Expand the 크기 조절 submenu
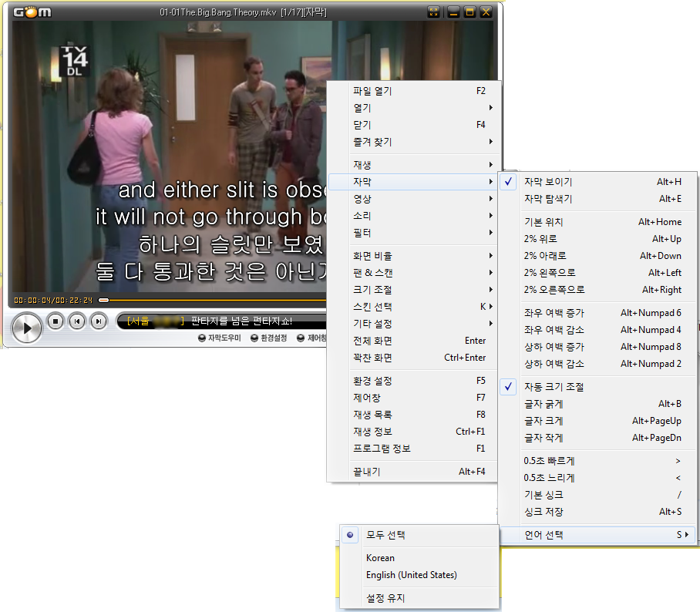Viewport: 700px width, 612px height. click(x=413, y=290)
